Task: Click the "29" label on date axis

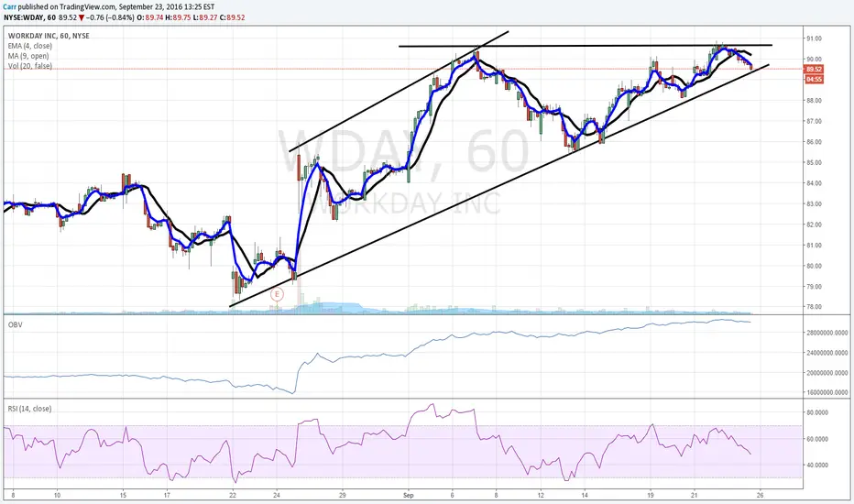Action: tap(343, 495)
